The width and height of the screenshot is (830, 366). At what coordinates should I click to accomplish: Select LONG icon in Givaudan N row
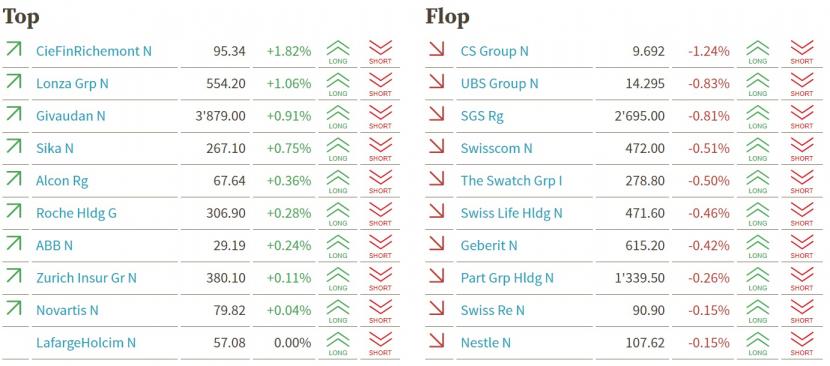click(338, 117)
